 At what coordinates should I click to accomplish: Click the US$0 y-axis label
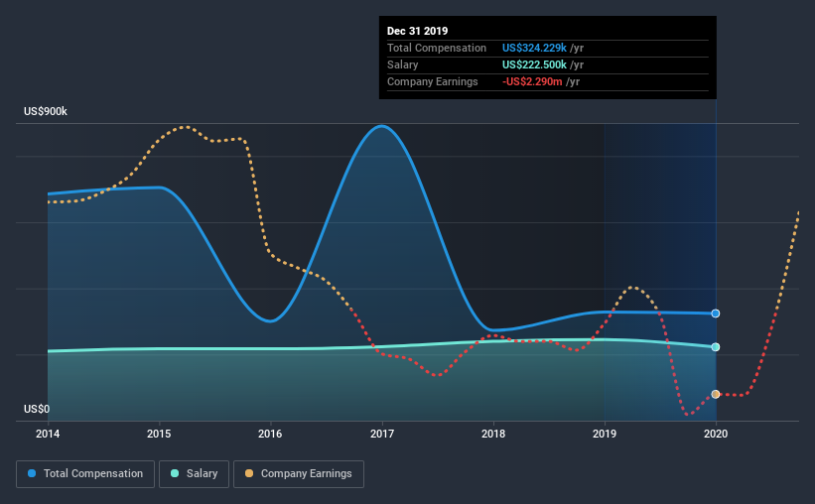(37, 410)
